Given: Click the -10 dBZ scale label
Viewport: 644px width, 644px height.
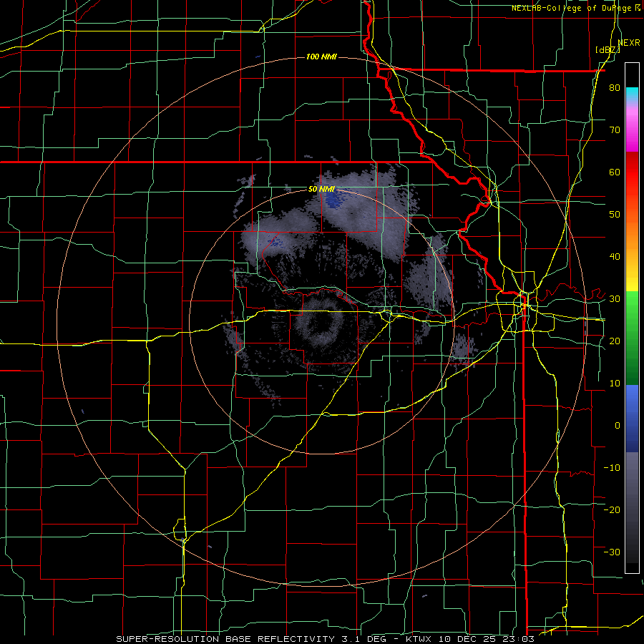Looking at the screenshot, I should [x=612, y=467].
